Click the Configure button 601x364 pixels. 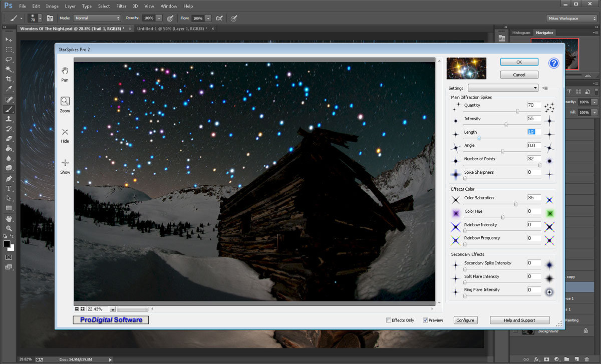coord(465,320)
